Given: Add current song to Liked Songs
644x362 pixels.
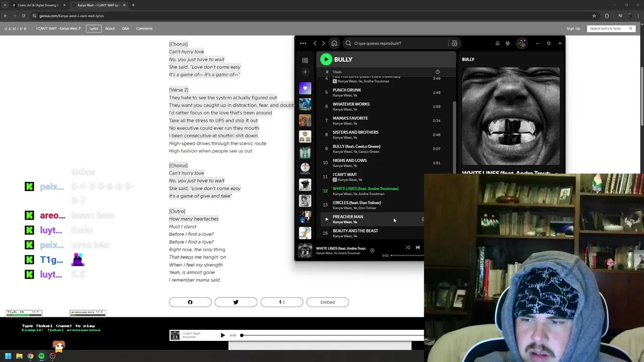Looking at the screenshot, I should (x=372, y=250).
